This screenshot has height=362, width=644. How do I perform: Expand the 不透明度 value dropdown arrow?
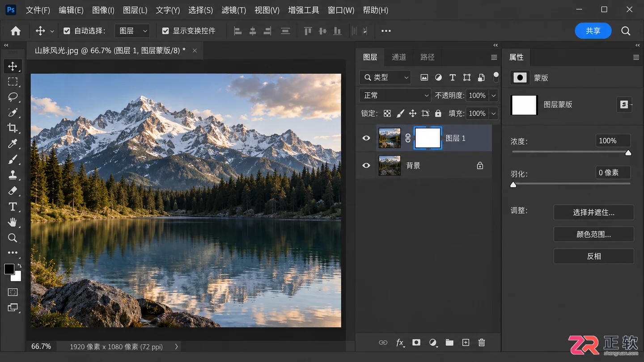493,95
